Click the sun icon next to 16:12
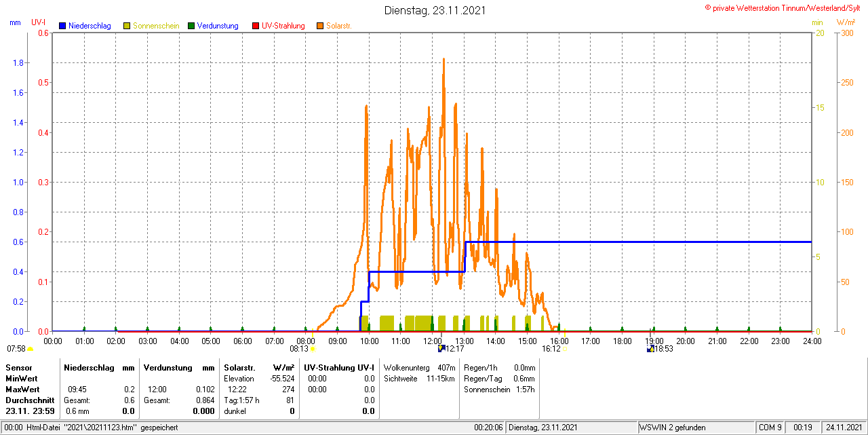The width and height of the screenshot is (868, 435). pos(564,349)
